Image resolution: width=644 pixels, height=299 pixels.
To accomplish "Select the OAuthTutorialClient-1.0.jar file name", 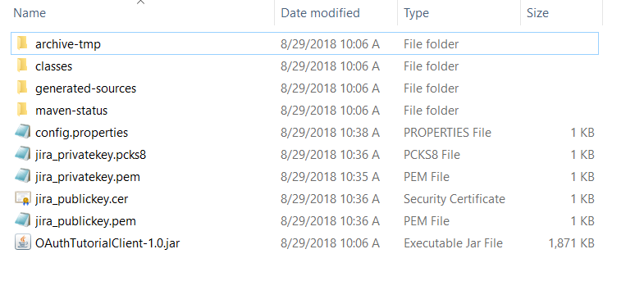I will 107,243.
